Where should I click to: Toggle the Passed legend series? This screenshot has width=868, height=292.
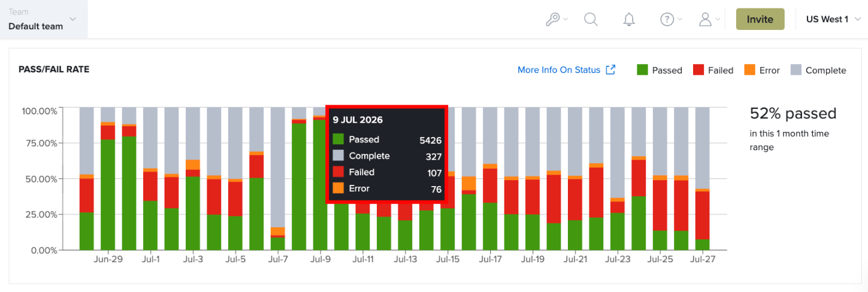pyautogui.click(x=660, y=70)
